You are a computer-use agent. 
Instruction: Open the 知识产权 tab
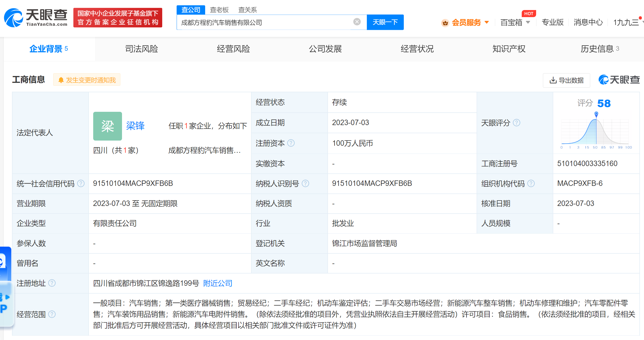pos(509,49)
